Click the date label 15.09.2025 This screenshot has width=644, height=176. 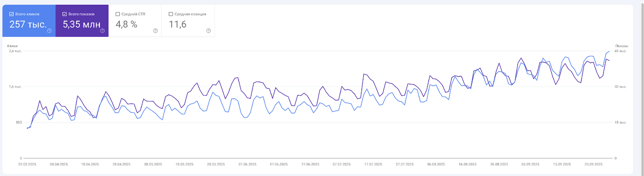click(562, 164)
